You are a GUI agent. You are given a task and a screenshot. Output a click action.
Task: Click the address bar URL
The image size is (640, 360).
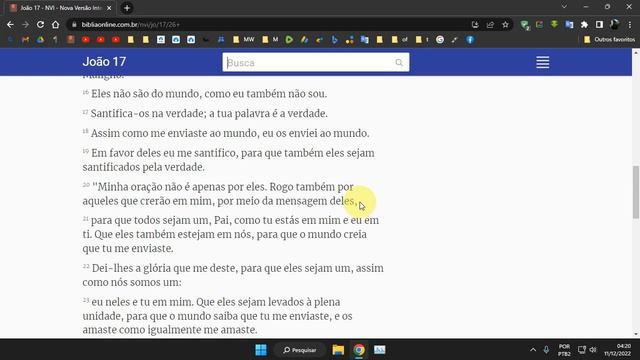(x=131, y=24)
